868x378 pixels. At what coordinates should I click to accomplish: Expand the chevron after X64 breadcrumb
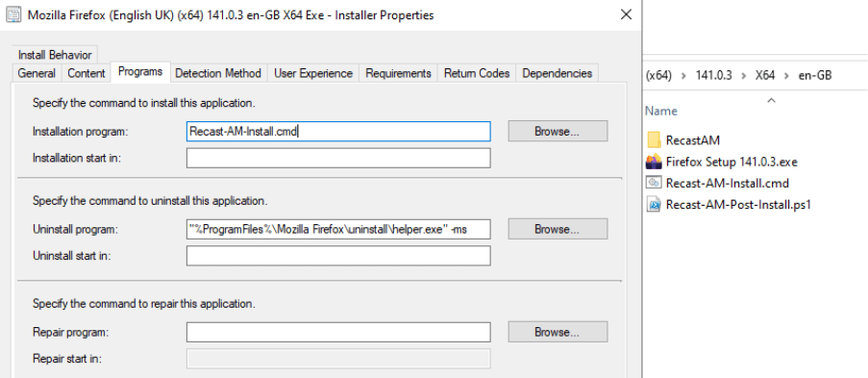pyautogui.click(x=786, y=75)
